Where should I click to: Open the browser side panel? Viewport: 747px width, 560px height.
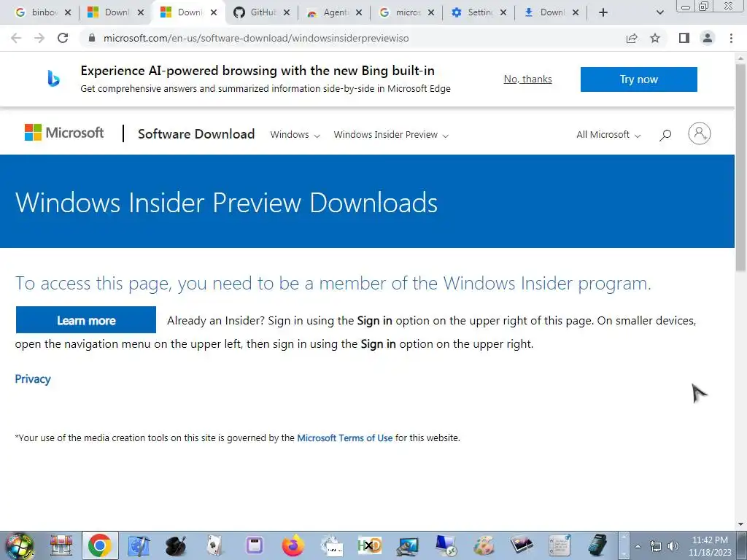(684, 38)
